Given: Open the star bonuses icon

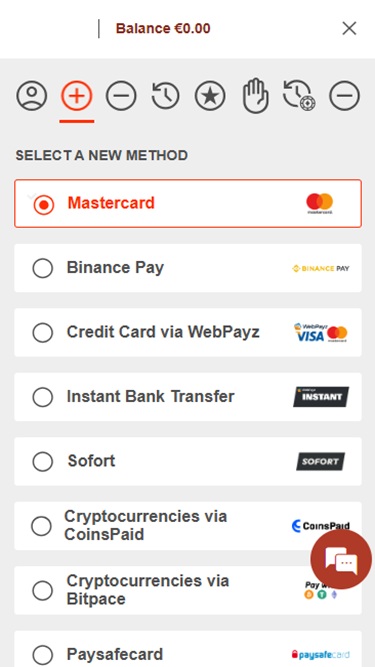Looking at the screenshot, I should 210,96.
